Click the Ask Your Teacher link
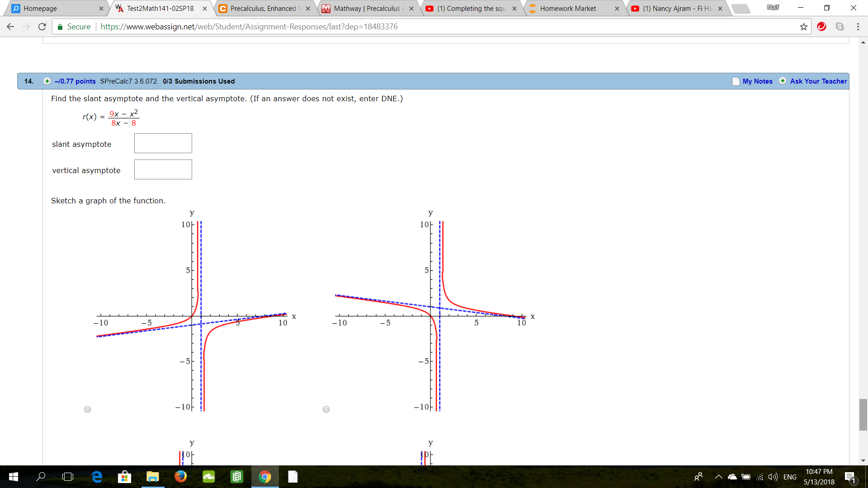868x488 pixels. [818, 81]
